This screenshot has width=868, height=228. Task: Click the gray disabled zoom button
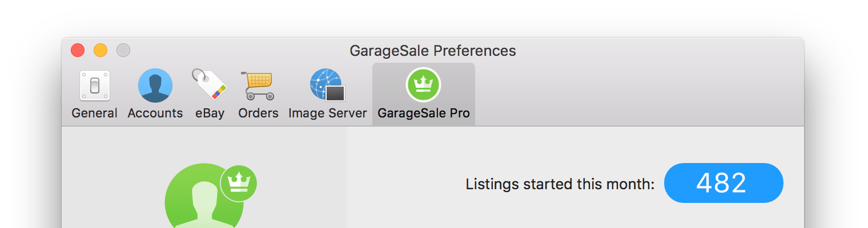point(123,50)
